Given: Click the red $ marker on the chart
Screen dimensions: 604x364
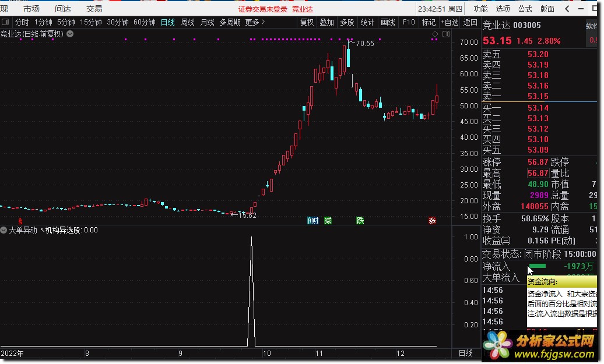Looking at the screenshot, I should click(20, 221).
